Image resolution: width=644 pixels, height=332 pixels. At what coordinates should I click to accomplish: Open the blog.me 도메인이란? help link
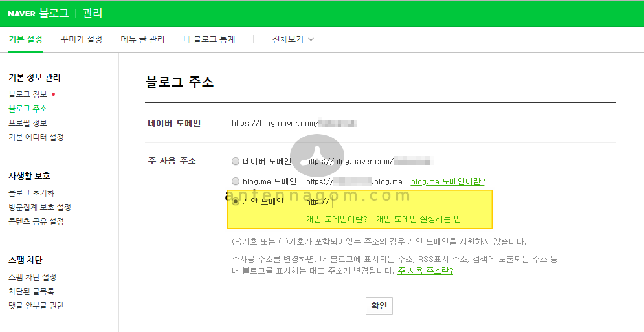pos(448,182)
